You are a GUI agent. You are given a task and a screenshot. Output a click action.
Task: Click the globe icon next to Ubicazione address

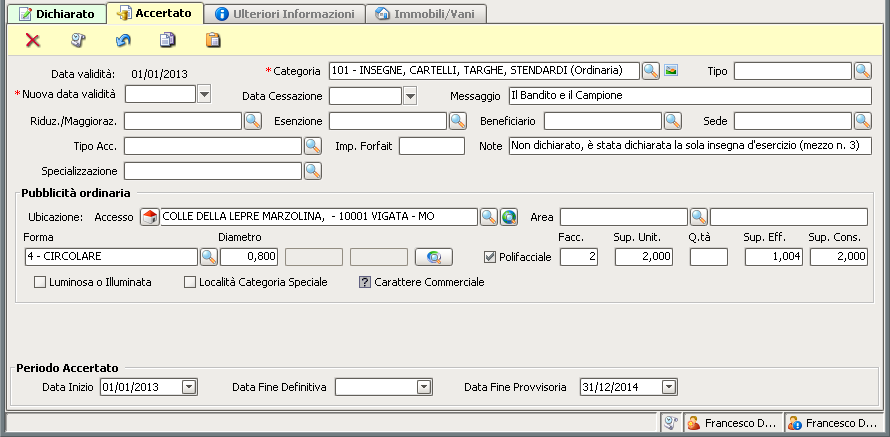pyautogui.click(x=509, y=217)
